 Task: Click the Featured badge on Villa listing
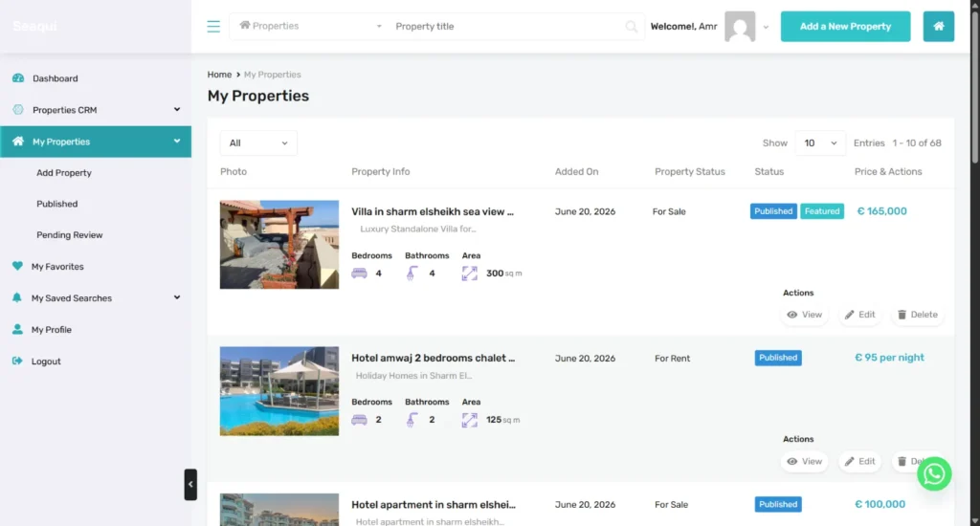coord(822,211)
